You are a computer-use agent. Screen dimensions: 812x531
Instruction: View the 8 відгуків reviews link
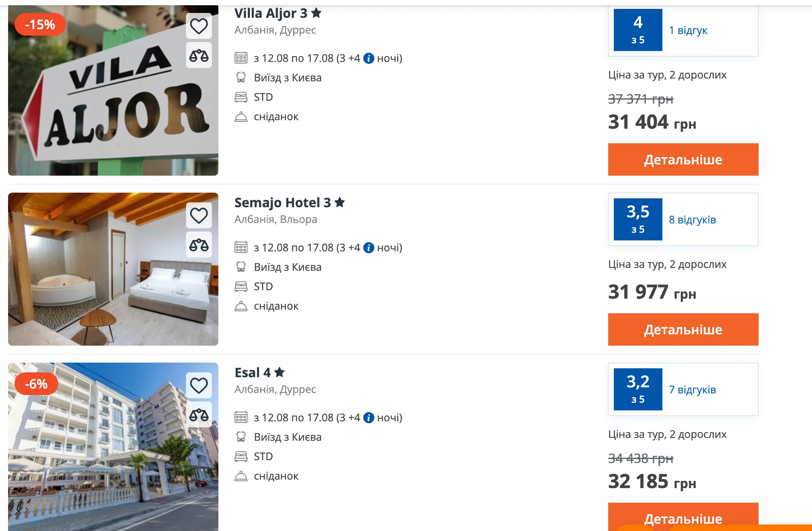pos(692,220)
